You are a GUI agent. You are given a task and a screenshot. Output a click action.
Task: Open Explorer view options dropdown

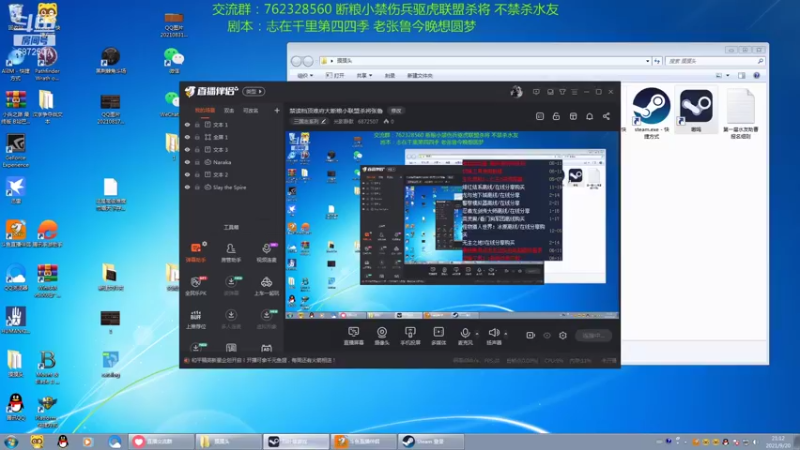pos(728,76)
